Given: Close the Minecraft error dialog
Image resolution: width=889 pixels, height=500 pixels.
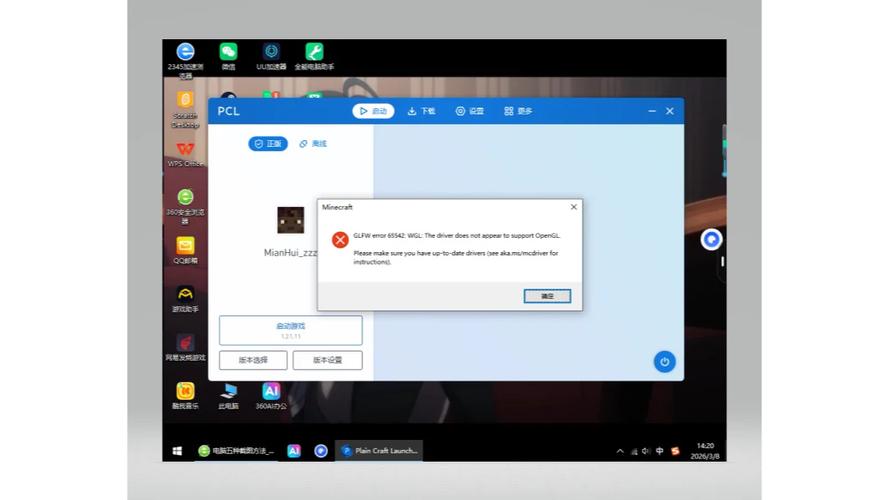Looking at the screenshot, I should 574,207.
